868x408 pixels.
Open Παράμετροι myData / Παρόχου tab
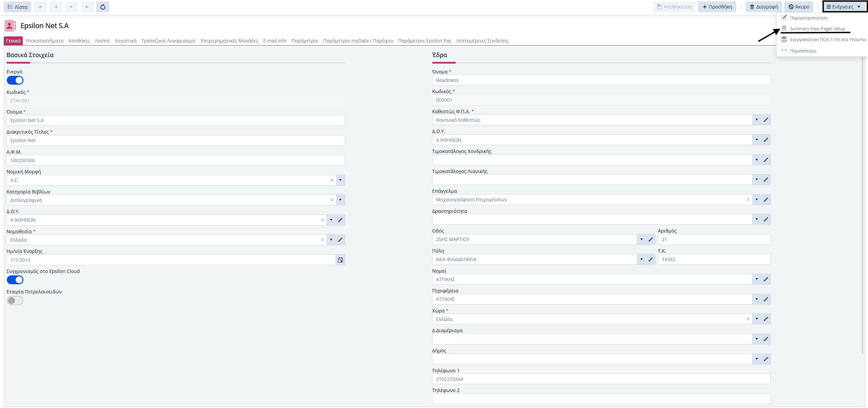pyautogui.click(x=358, y=41)
